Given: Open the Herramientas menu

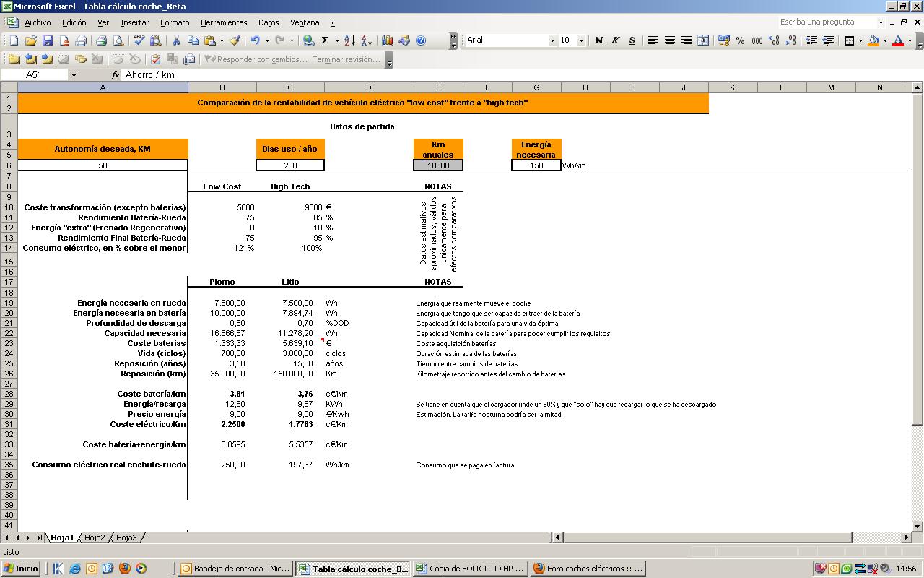Looking at the screenshot, I should coord(224,22).
